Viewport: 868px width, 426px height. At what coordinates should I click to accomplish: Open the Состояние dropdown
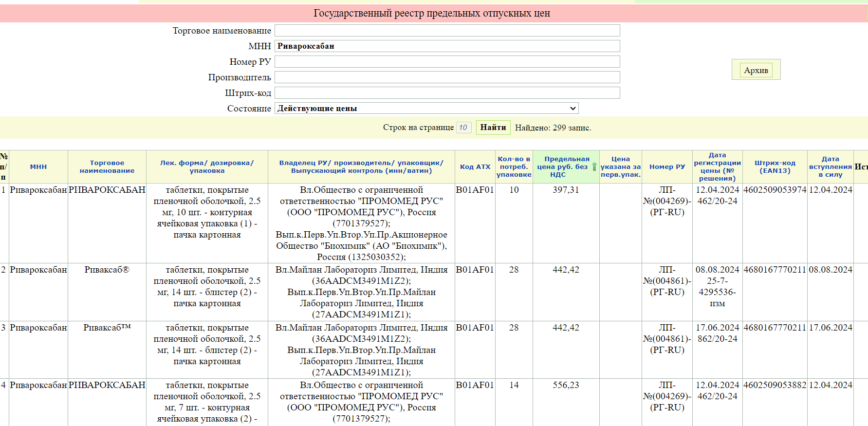[x=426, y=108]
